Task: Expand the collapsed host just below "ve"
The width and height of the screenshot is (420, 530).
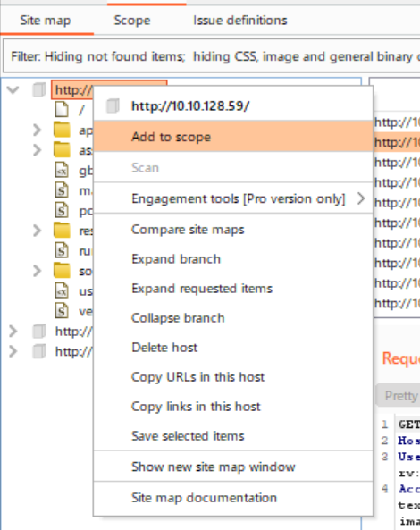Action: 13,332
